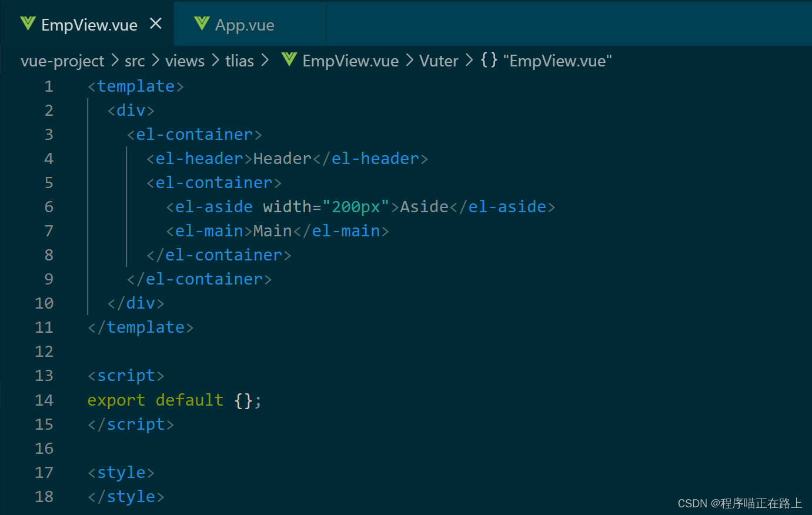Click the closing el-header tag on line 4

370,159
